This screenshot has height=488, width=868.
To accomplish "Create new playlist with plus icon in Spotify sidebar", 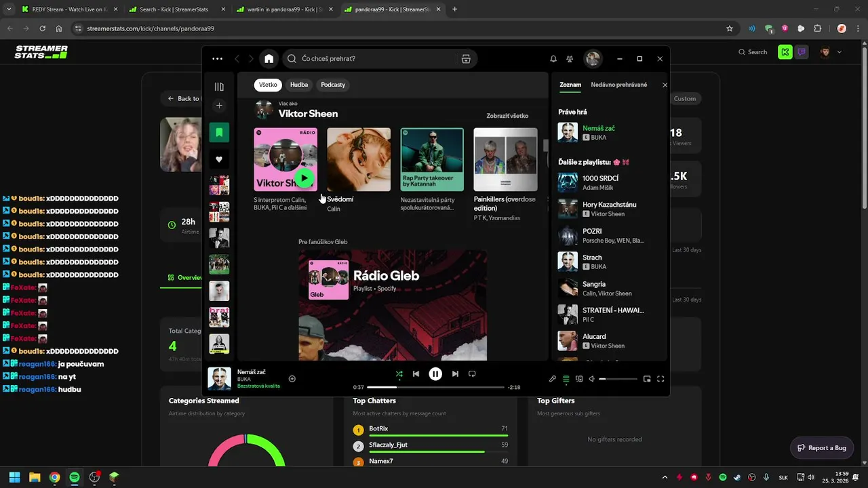I will [x=219, y=106].
